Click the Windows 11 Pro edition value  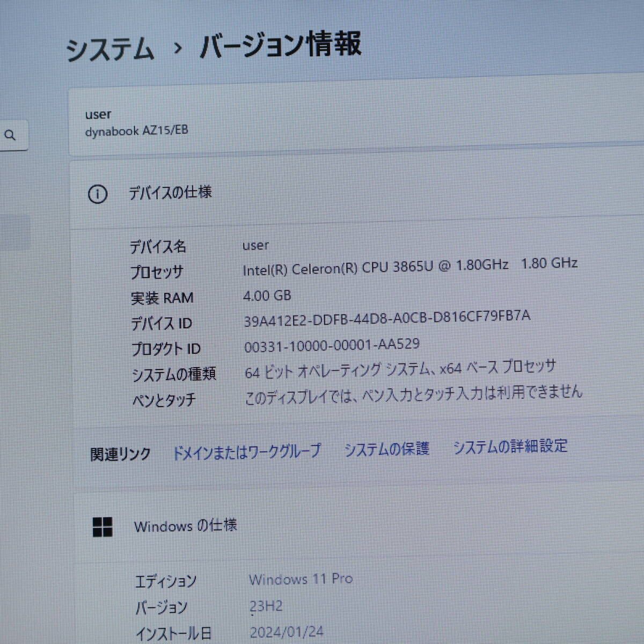click(301, 579)
